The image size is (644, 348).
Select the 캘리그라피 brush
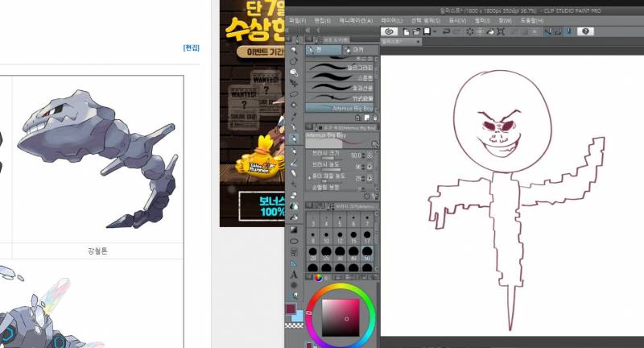tap(341, 67)
